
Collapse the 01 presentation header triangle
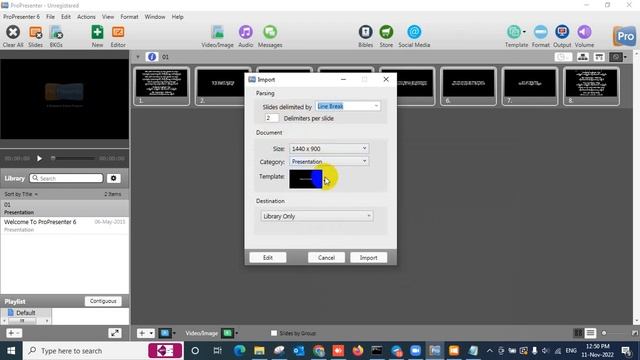click(138, 57)
